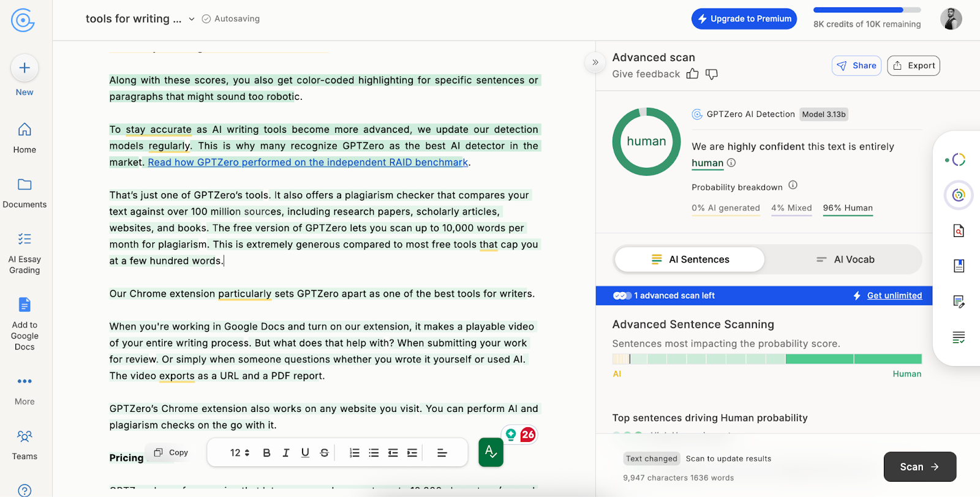Export the scan report
Viewport: 980px width, 497px height.
pos(913,65)
